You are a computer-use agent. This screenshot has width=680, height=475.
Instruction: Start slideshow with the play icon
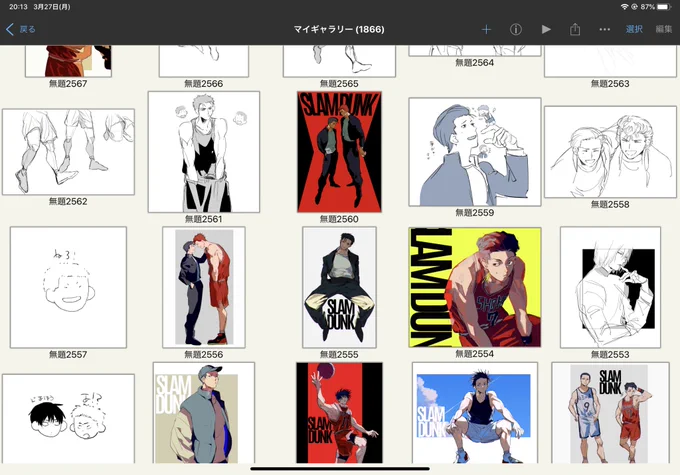pos(546,29)
